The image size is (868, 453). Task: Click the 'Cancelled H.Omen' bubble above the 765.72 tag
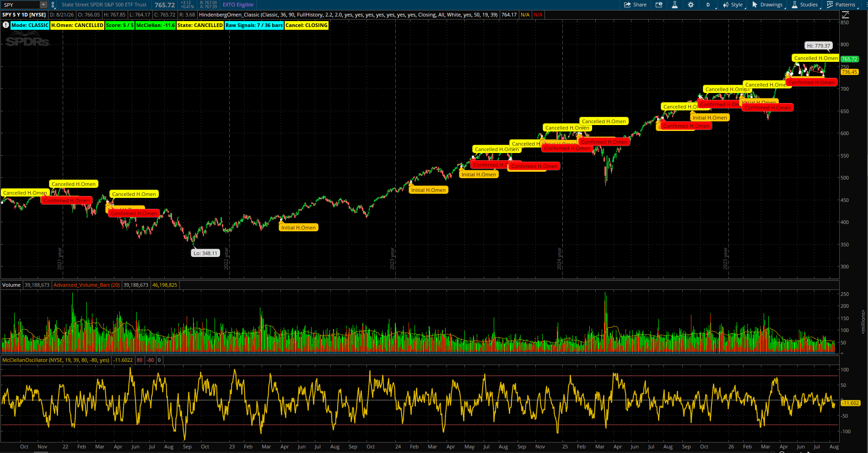tap(816, 58)
